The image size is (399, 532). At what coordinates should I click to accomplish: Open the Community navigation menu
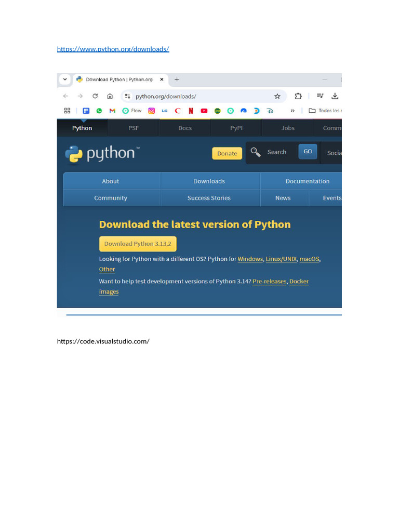coord(111,198)
